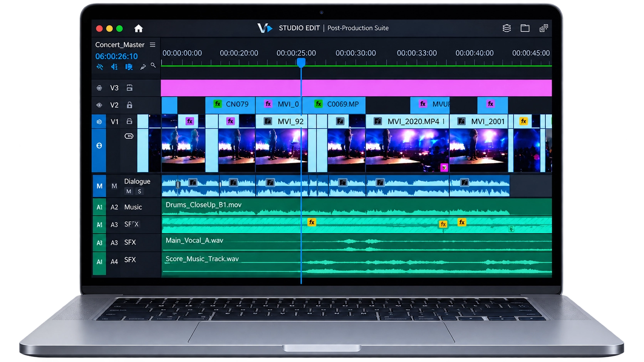Image resolution: width=644 pixels, height=362 pixels.
Task: Toggle sync lock on track V3
Action: 129,88
